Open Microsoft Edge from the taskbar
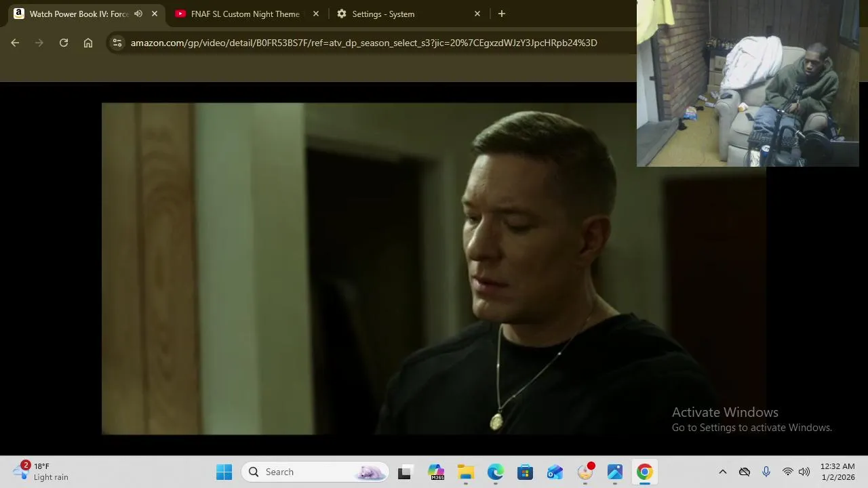 [495, 472]
